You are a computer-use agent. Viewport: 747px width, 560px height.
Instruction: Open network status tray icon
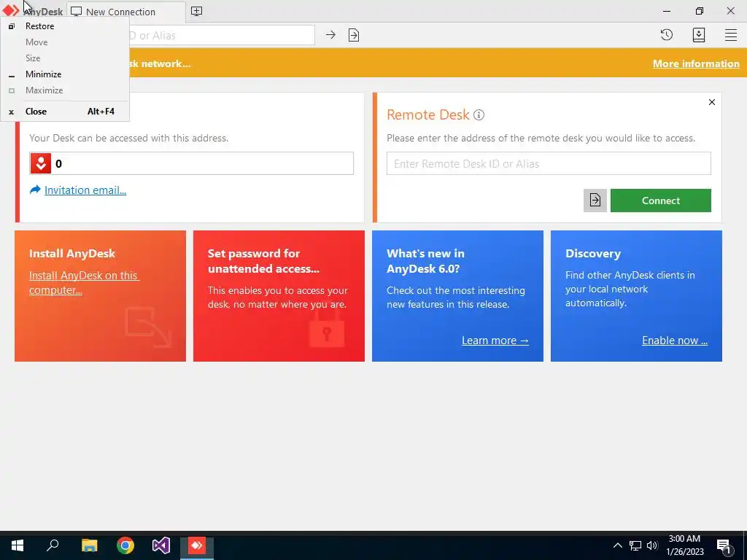pyautogui.click(x=635, y=545)
